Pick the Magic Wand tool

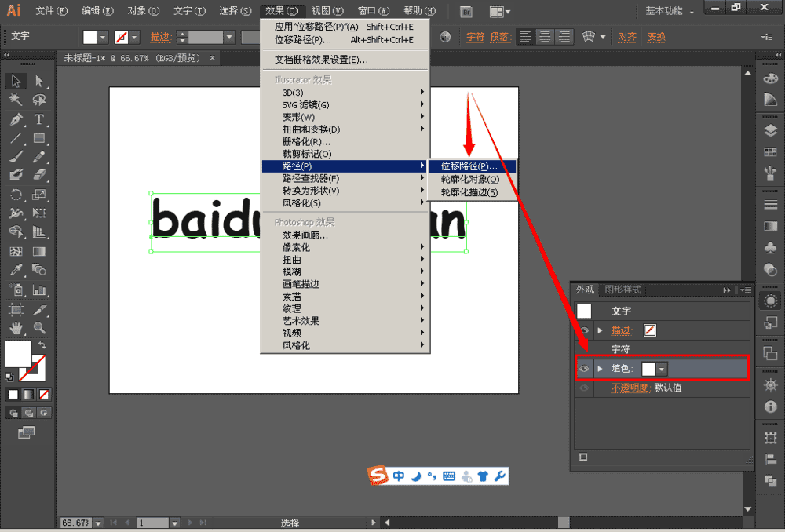pyautogui.click(x=16, y=100)
